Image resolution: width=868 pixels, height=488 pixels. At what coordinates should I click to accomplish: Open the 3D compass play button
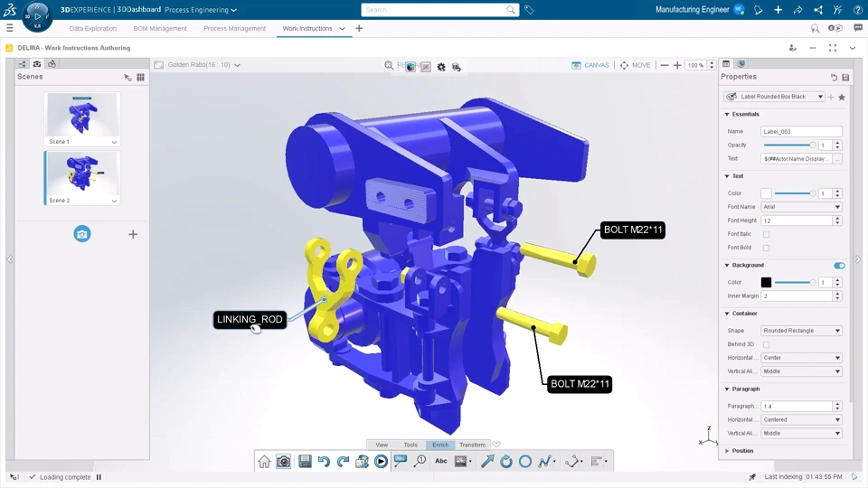pyautogui.click(x=37, y=16)
